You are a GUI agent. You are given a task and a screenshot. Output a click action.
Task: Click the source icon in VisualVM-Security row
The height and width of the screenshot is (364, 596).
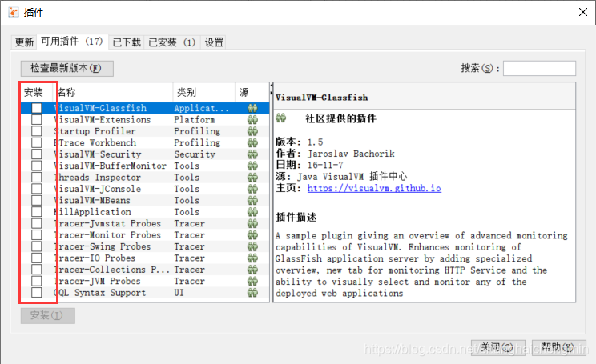(252, 154)
